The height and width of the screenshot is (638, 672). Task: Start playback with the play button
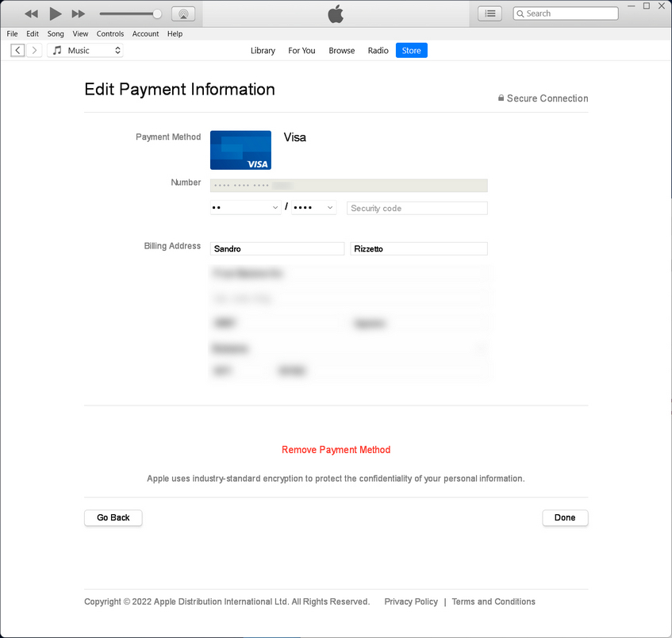point(56,13)
